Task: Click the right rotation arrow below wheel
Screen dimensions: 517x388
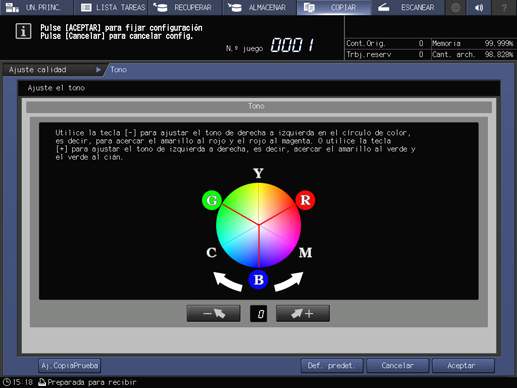Action: 289,281
